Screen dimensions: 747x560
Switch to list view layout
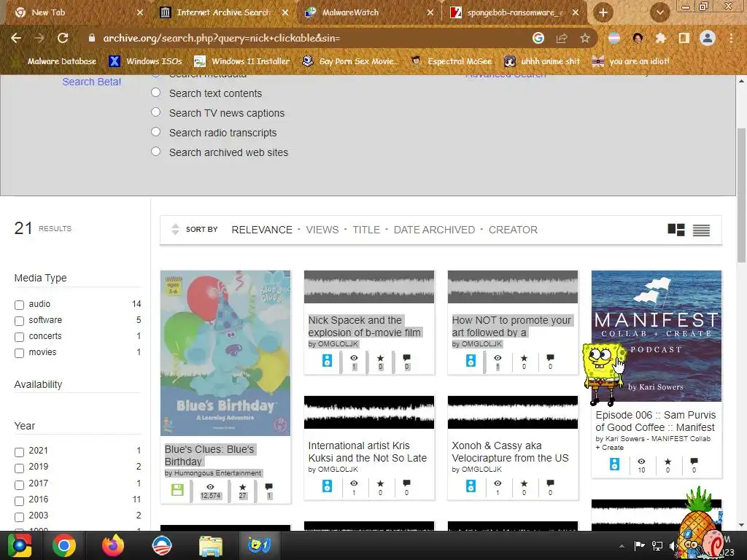(x=701, y=230)
